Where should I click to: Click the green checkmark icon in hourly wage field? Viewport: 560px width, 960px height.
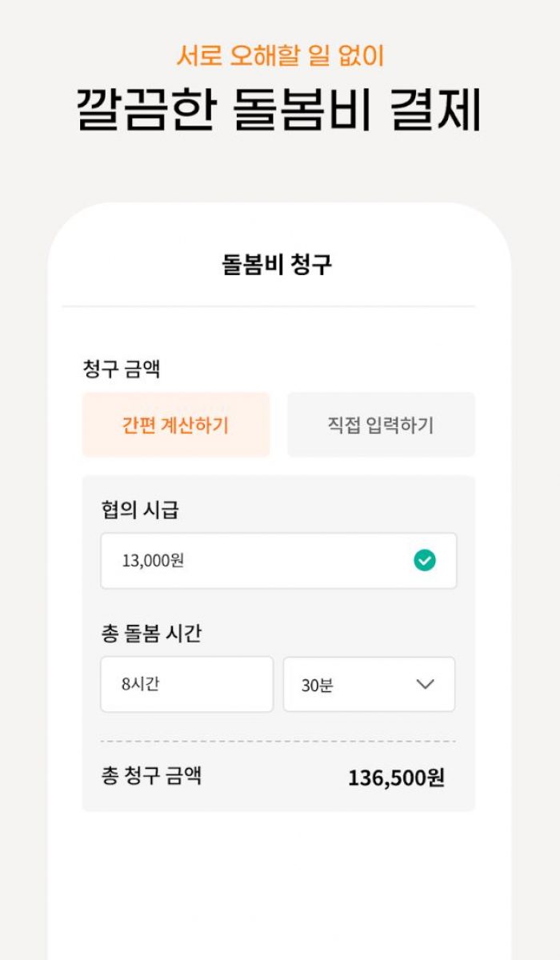tap(425, 561)
